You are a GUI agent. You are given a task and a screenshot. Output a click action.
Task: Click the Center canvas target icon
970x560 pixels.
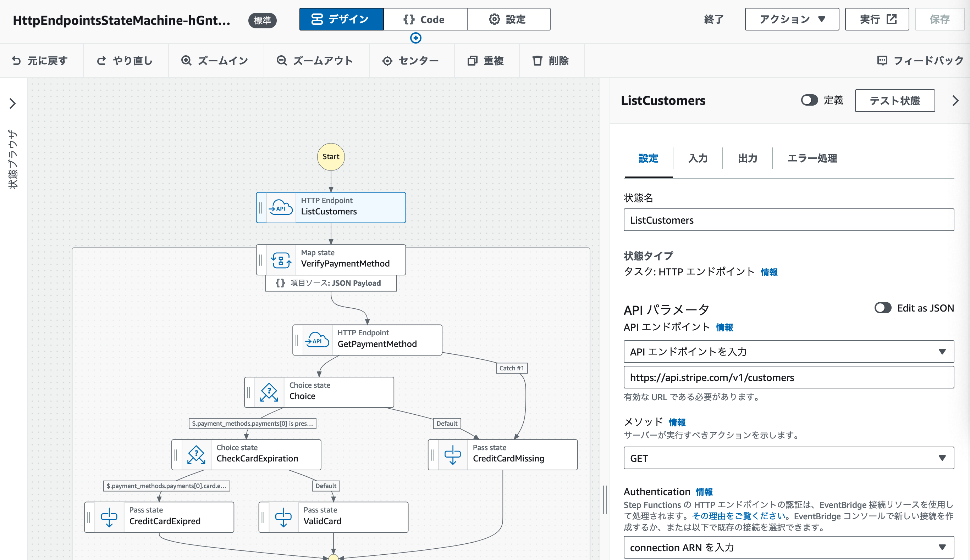point(387,61)
